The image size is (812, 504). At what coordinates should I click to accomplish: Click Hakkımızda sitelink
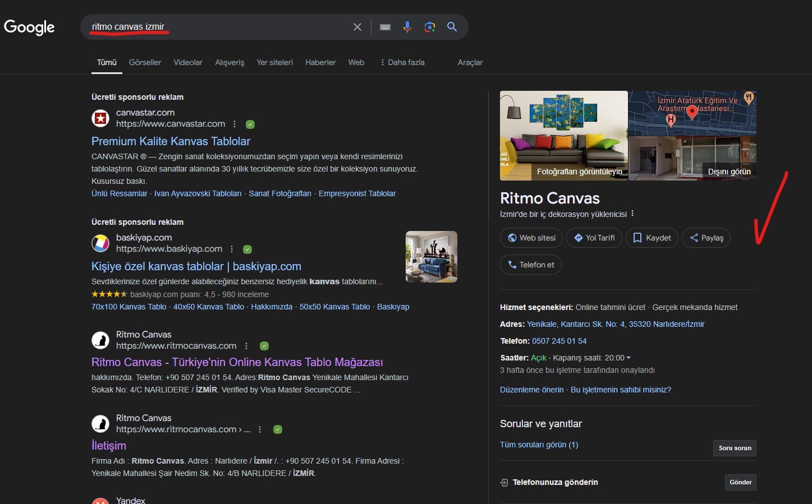[x=272, y=307]
